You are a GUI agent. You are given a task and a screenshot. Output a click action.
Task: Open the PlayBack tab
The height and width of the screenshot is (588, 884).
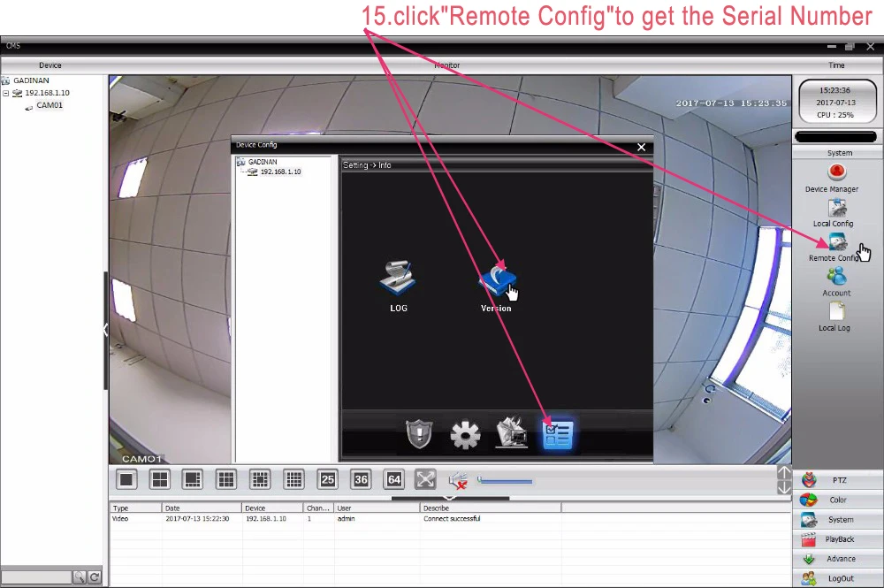(838, 539)
